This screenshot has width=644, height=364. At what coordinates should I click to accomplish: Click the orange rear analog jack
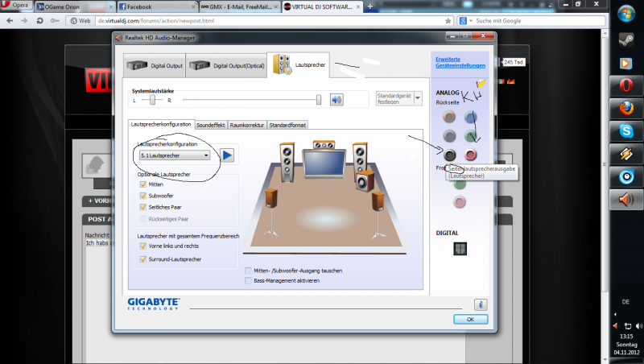(449, 117)
